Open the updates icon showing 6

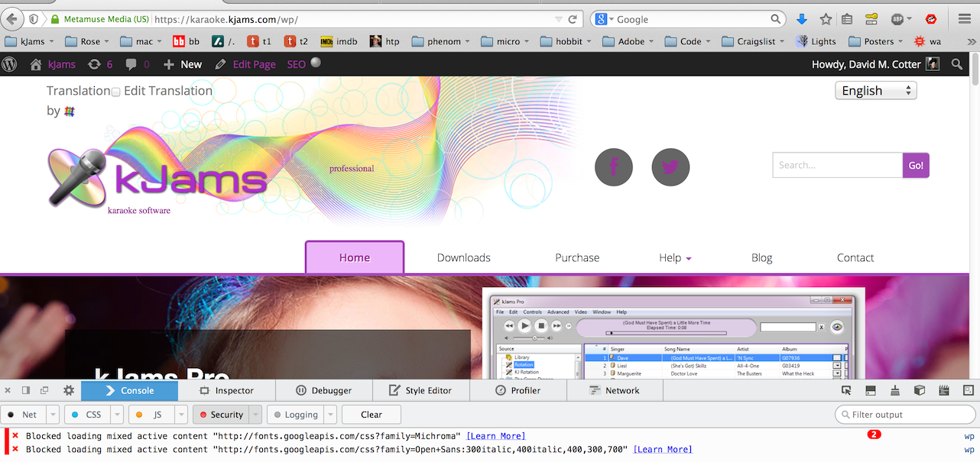100,64
